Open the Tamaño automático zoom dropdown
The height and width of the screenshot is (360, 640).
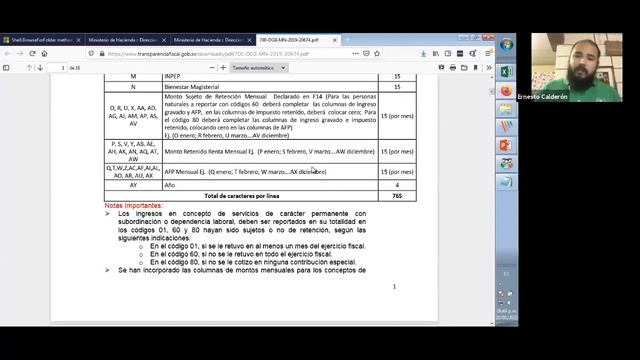coord(259,68)
